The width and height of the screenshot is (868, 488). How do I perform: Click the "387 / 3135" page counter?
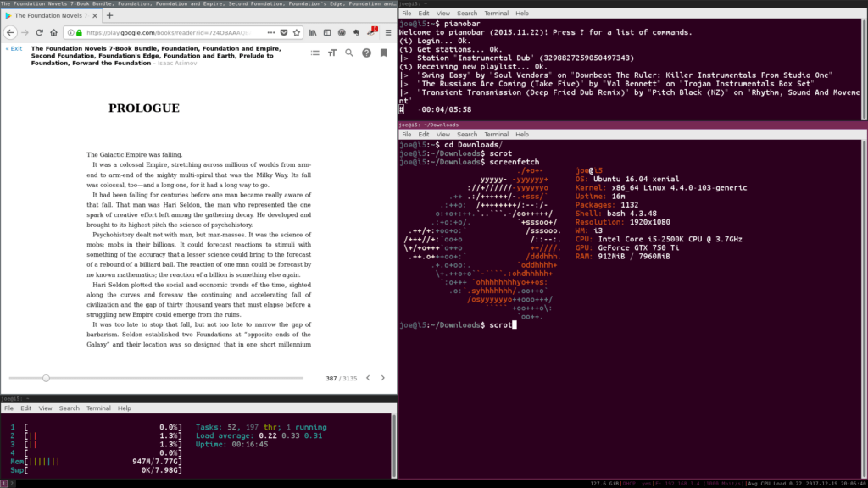341,379
